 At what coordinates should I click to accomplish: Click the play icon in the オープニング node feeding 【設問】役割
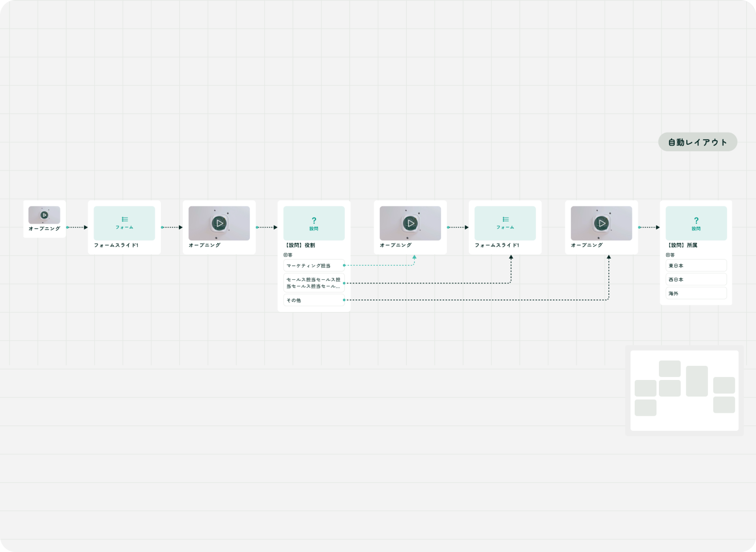point(219,223)
